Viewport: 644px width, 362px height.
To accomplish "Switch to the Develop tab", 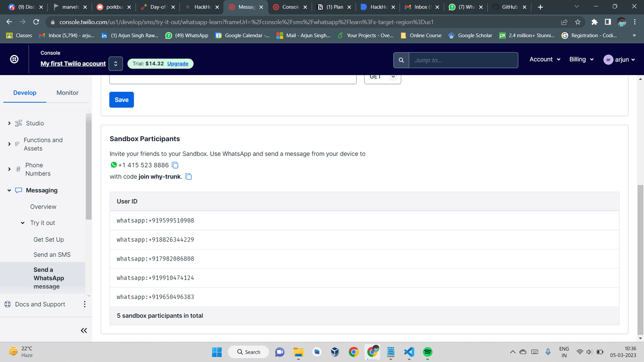I will coord(25,93).
